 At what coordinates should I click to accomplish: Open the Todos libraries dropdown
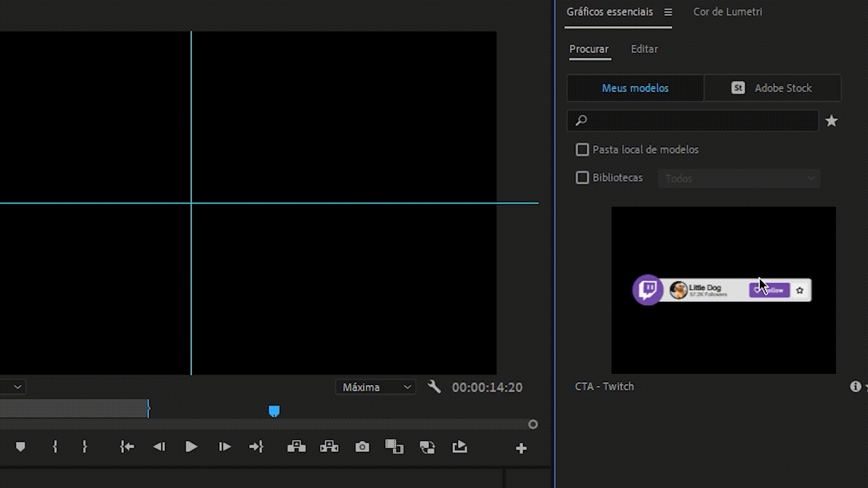[739, 178]
